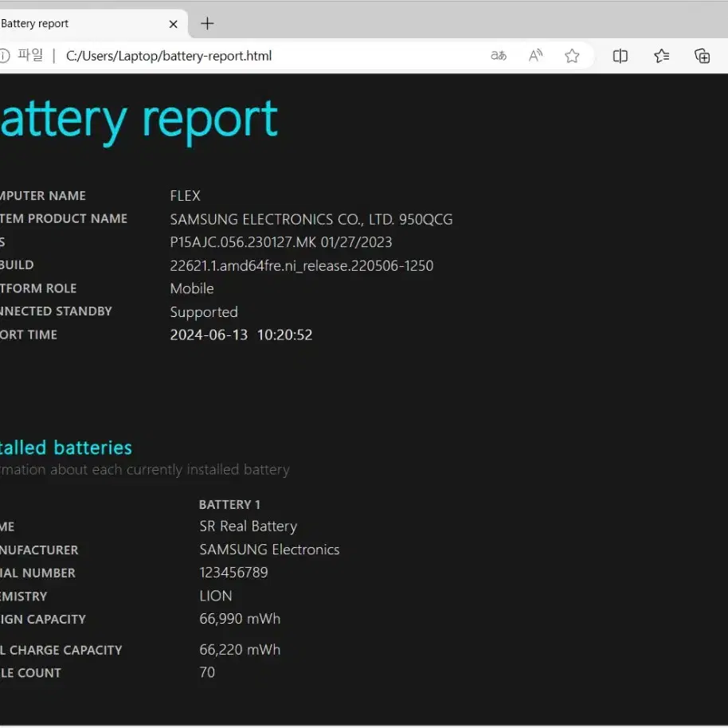Click the address bar file path

point(169,56)
